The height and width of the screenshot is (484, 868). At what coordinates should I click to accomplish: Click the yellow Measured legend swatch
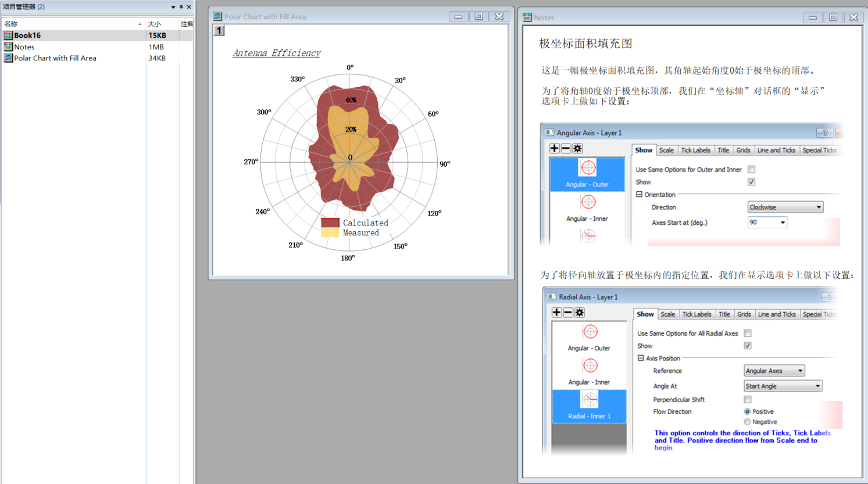point(330,232)
